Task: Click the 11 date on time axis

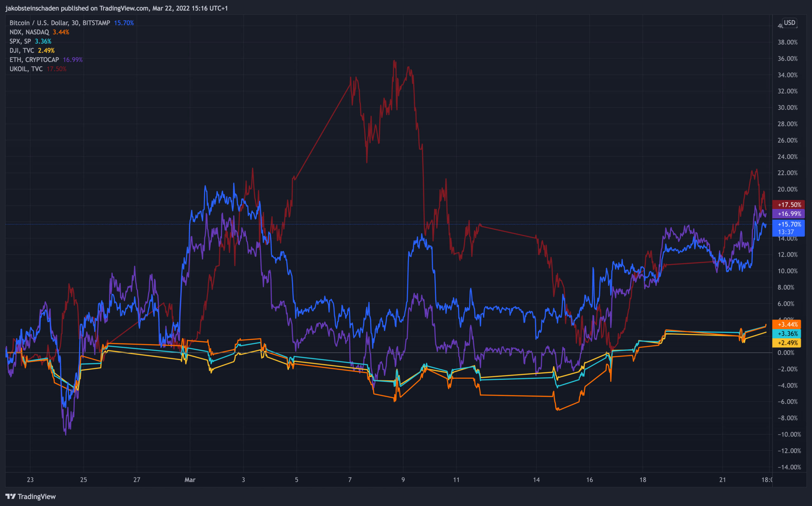Action: click(x=456, y=480)
